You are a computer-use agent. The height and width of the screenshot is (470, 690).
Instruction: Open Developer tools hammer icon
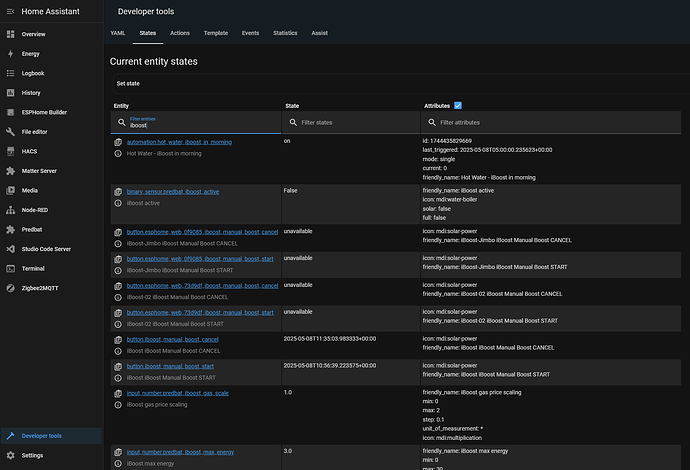click(x=11, y=436)
